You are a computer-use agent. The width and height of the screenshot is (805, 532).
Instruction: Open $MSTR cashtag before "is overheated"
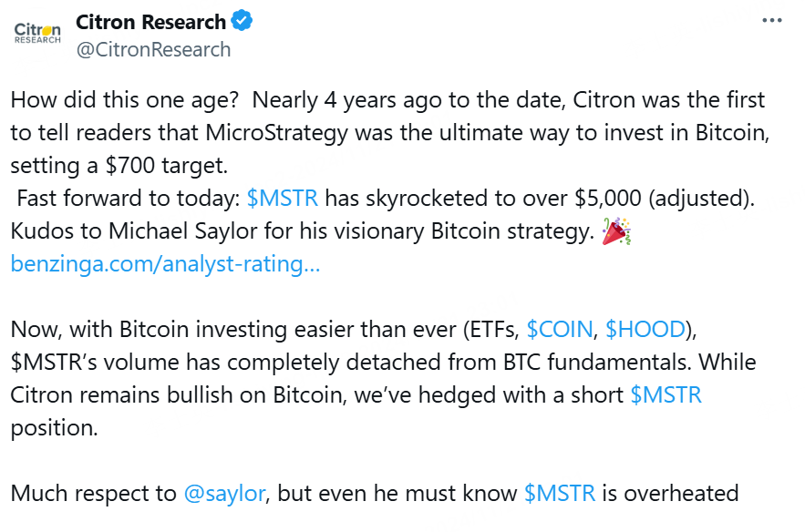click(x=560, y=494)
